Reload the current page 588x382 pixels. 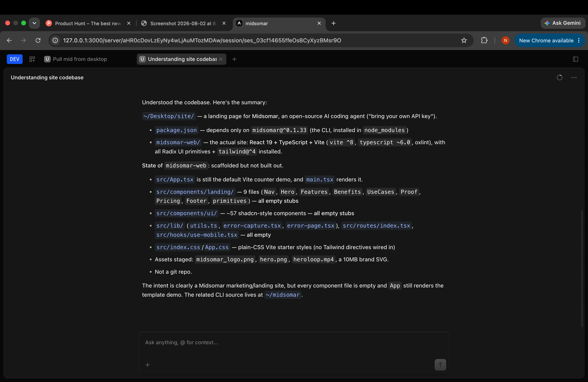coord(38,41)
